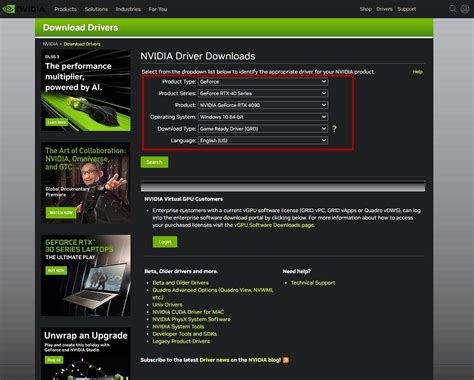Viewport: 474px width, 380px height.
Task: Open Legacy Product Drivers link
Action: click(181, 341)
